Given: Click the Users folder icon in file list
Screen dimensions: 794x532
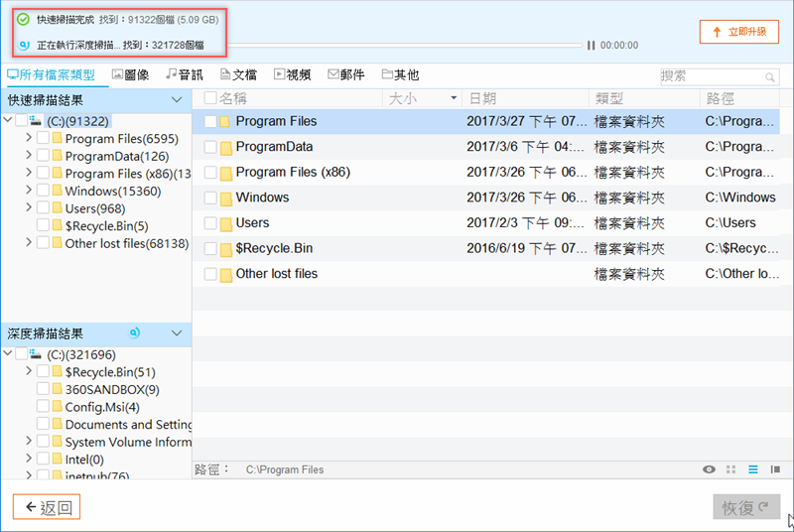Looking at the screenshot, I should tap(225, 223).
